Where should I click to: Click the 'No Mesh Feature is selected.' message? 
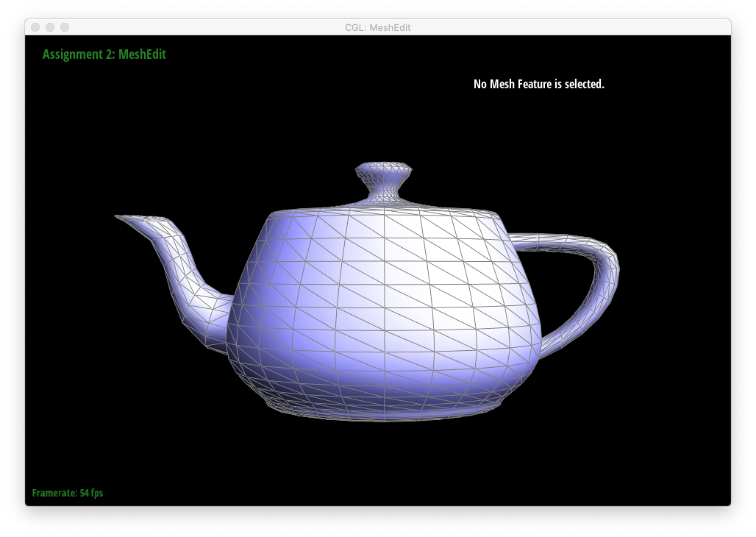[538, 84]
